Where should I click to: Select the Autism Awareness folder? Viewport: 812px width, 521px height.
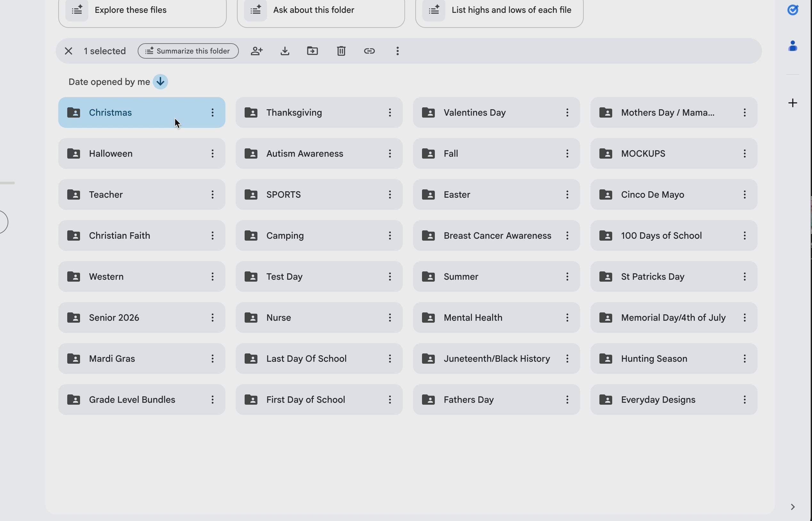coord(304,153)
